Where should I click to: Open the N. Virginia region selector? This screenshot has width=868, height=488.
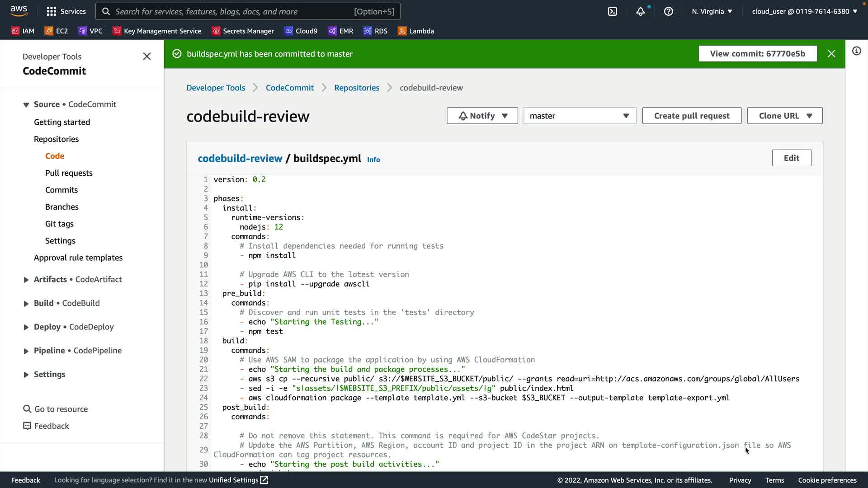click(712, 11)
